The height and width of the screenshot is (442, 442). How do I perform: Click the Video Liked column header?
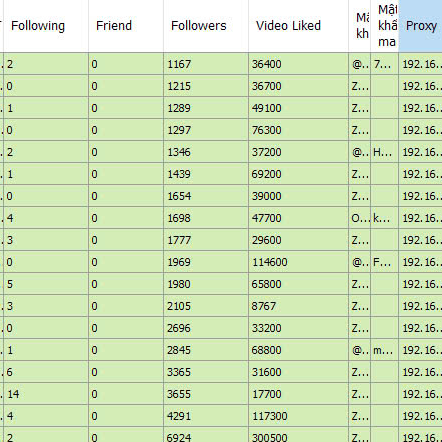click(x=298, y=26)
